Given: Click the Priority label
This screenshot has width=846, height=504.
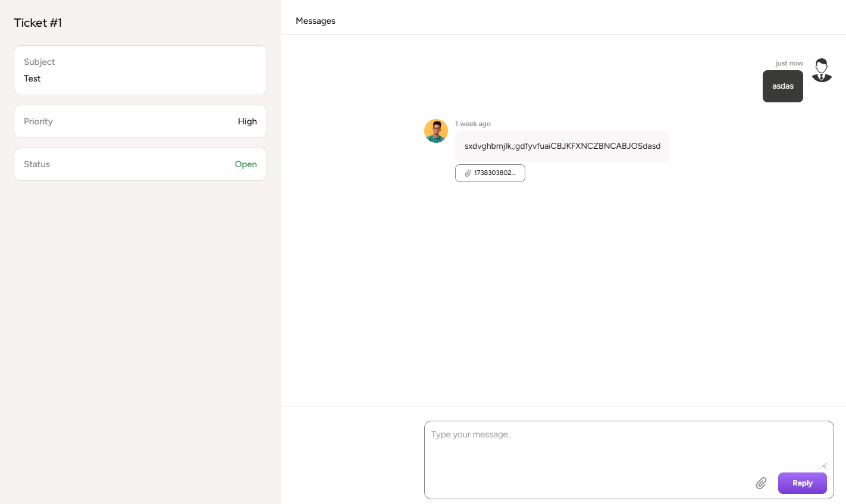Looking at the screenshot, I should (38, 121).
